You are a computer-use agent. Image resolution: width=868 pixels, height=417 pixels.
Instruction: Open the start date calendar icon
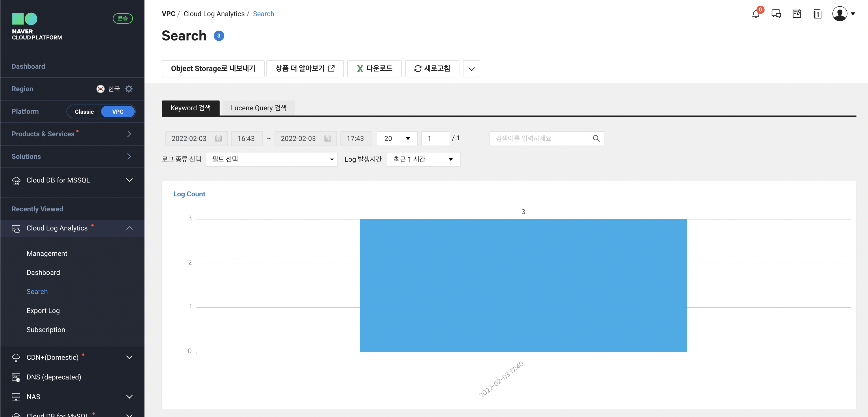click(x=218, y=138)
